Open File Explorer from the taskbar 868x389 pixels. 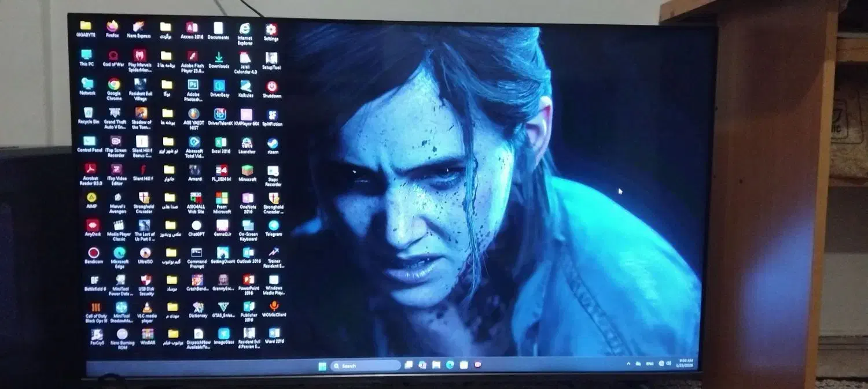click(x=436, y=365)
